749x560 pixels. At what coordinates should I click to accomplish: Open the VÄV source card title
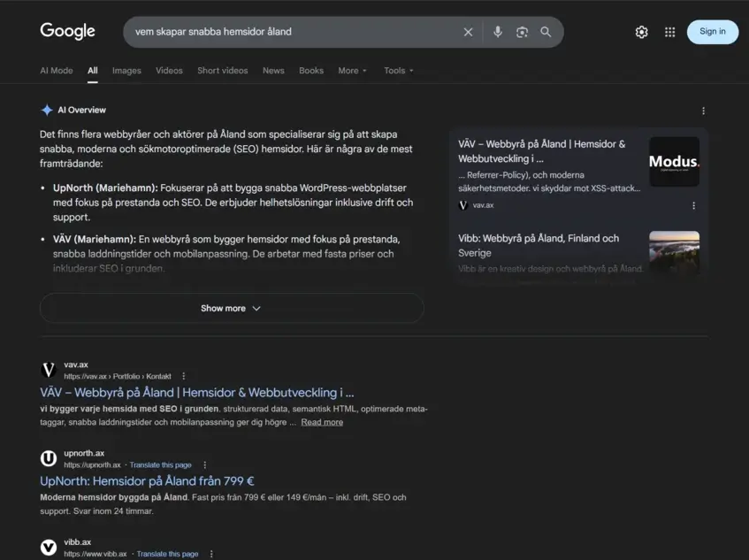tap(542, 151)
